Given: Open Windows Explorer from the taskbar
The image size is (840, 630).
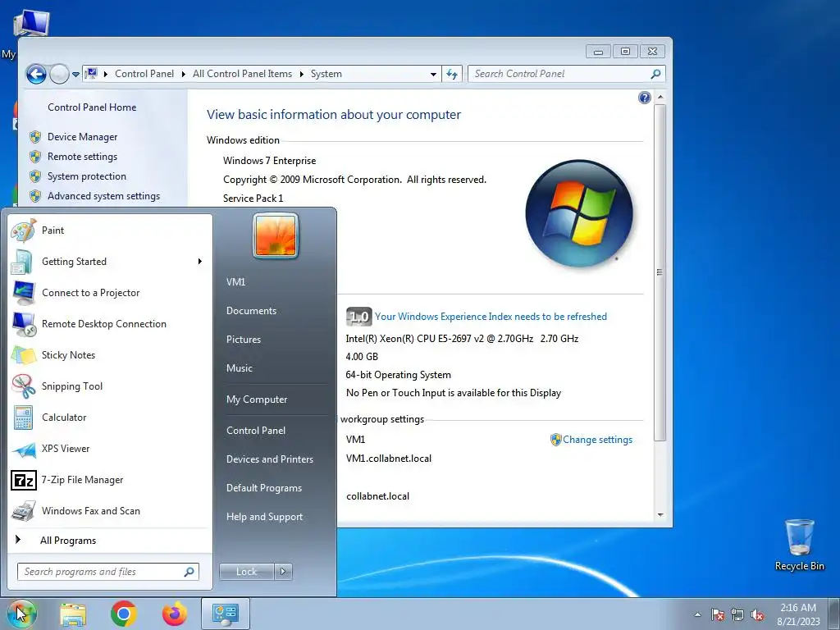Looking at the screenshot, I should coord(73,614).
